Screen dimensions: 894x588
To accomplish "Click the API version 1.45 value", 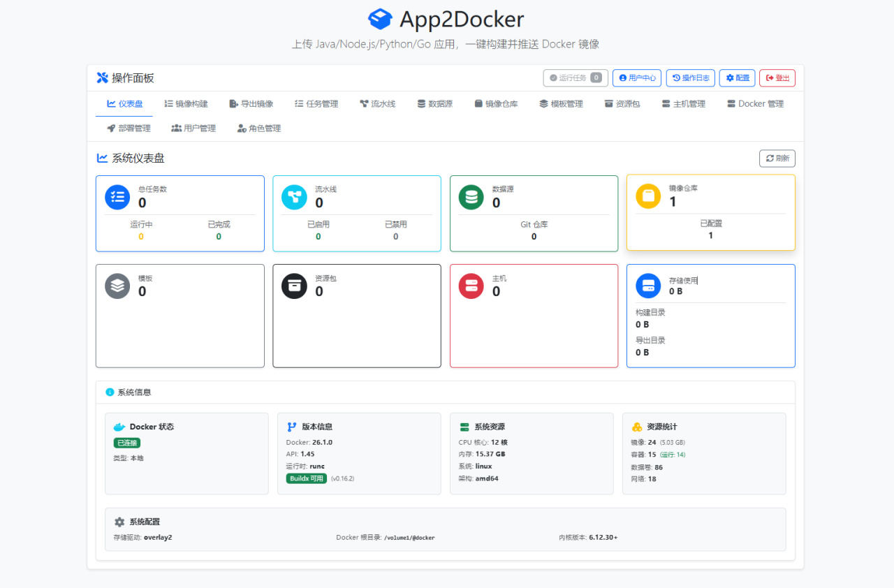I will pyautogui.click(x=307, y=454).
